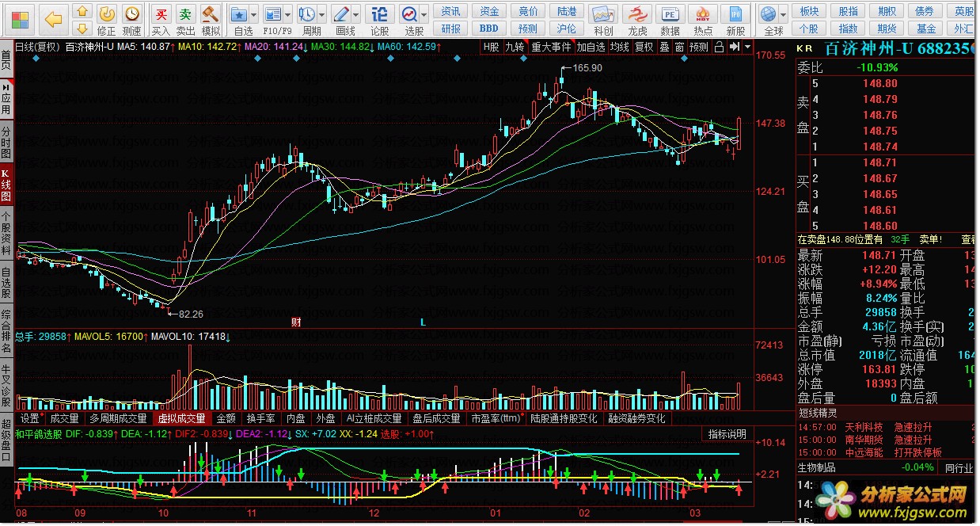Click sell price 148.80 in order book
Image resolution: width=980 pixels, height=526 pixels.
(x=879, y=83)
